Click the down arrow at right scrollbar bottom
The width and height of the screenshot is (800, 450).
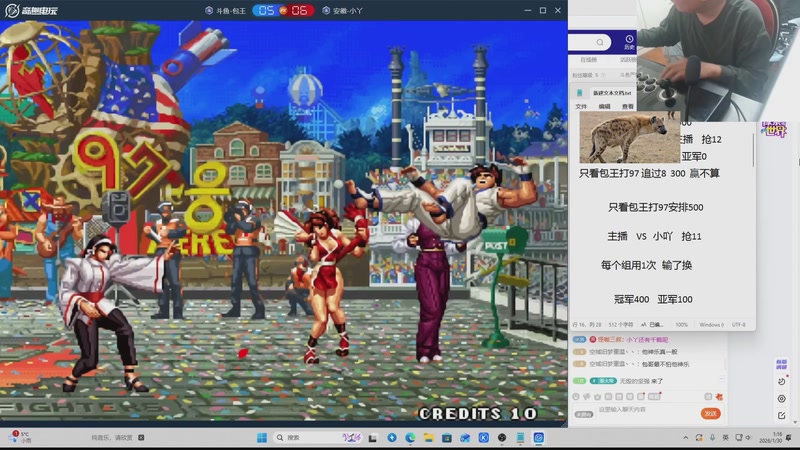(x=796, y=422)
